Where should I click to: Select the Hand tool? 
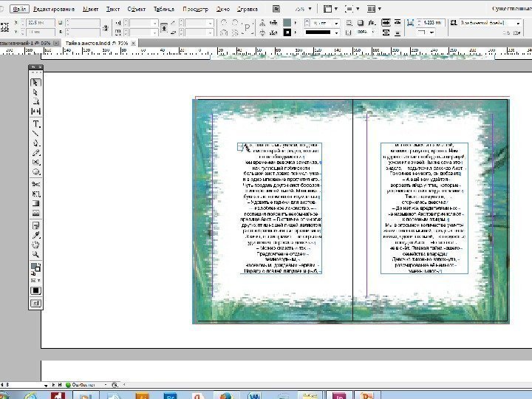click(35, 245)
